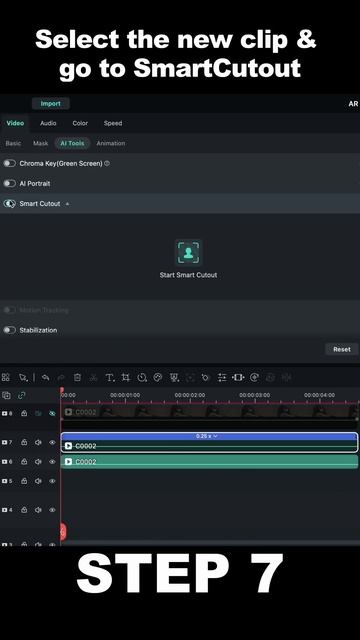
Task: Click the Reset button
Action: [x=342, y=349]
